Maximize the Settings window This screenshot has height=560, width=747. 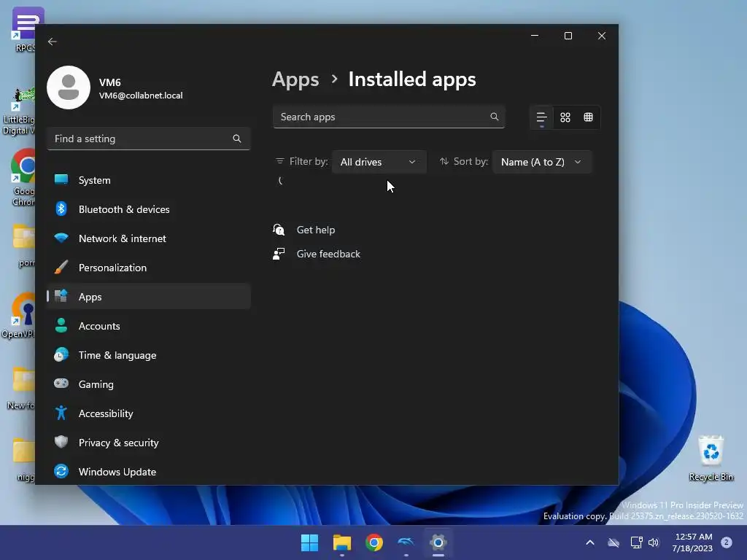pyautogui.click(x=568, y=36)
